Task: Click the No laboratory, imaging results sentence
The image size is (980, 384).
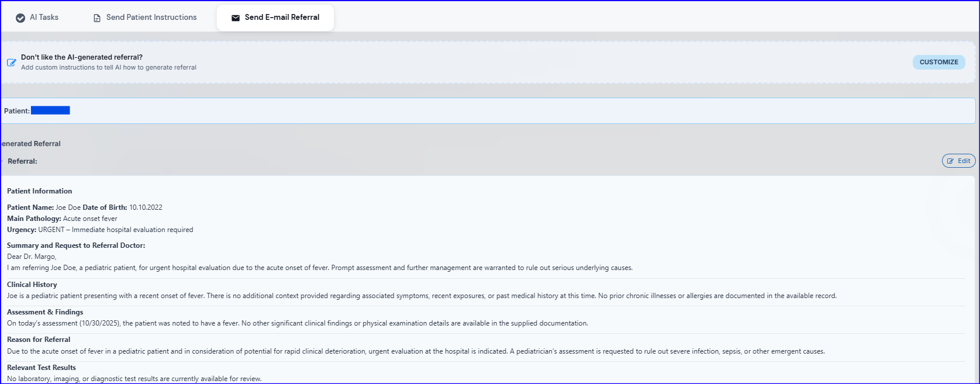Action: point(134,379)
